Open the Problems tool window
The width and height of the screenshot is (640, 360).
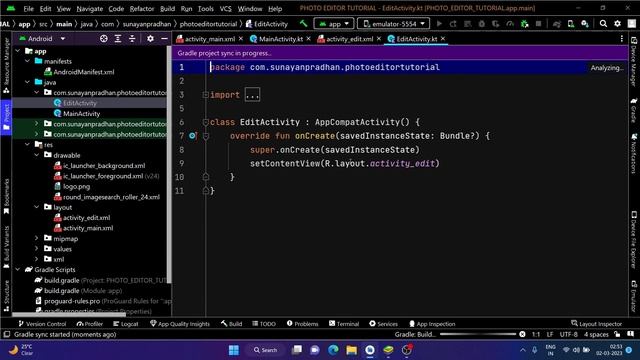coord(302,324)
